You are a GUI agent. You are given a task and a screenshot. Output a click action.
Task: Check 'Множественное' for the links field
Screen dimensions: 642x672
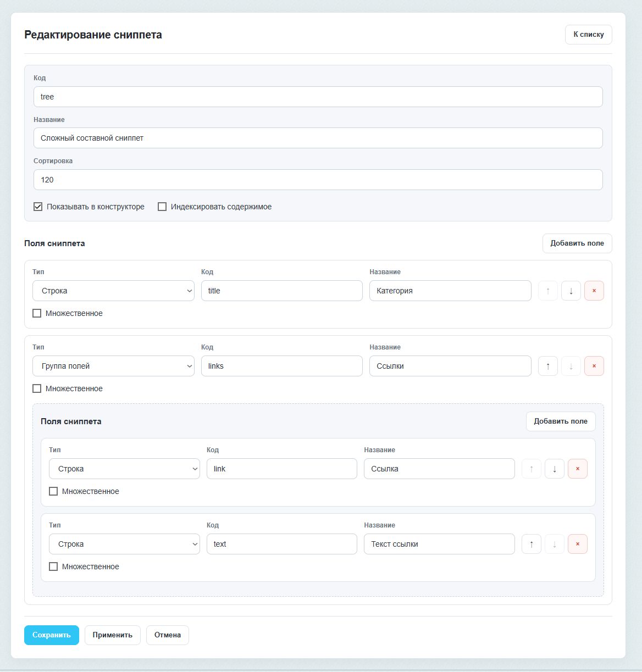coord(37,388)
